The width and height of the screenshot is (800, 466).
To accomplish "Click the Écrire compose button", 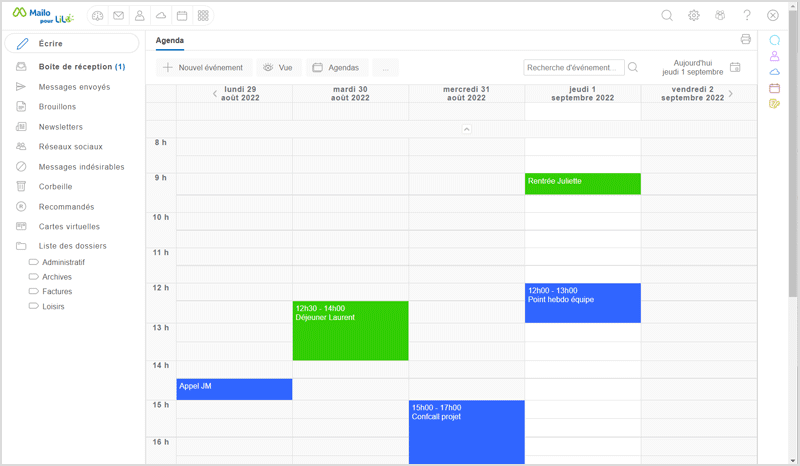I will (71, 43).
